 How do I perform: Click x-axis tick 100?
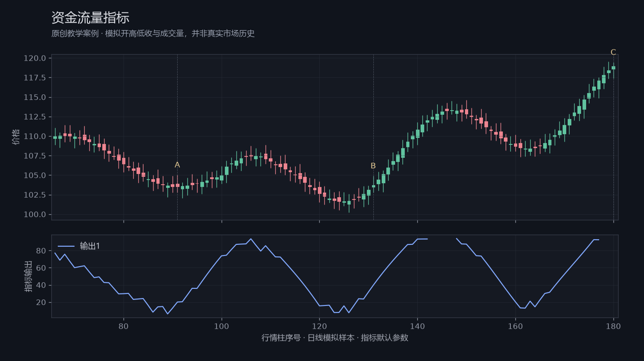[222, 326]
